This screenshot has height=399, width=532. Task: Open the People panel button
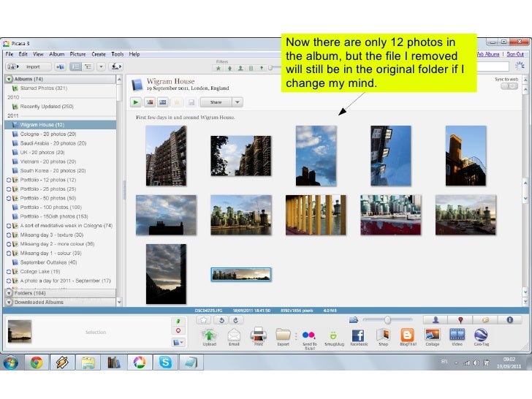pyautogui.click(x=436, y=319)
